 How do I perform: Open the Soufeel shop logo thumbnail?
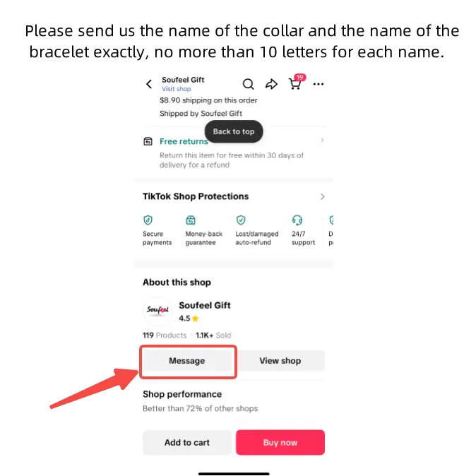(157, 311)
